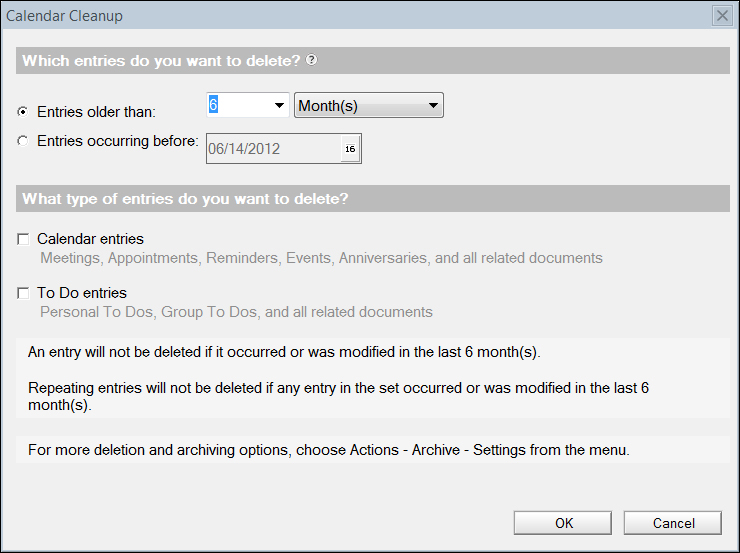Image resolution: width=740 pixels, height=553 pixels.
Task: Click the 'Meetings, Appointments, Reminders' description text
Action: pyautogui.click(x=321, y=258)
